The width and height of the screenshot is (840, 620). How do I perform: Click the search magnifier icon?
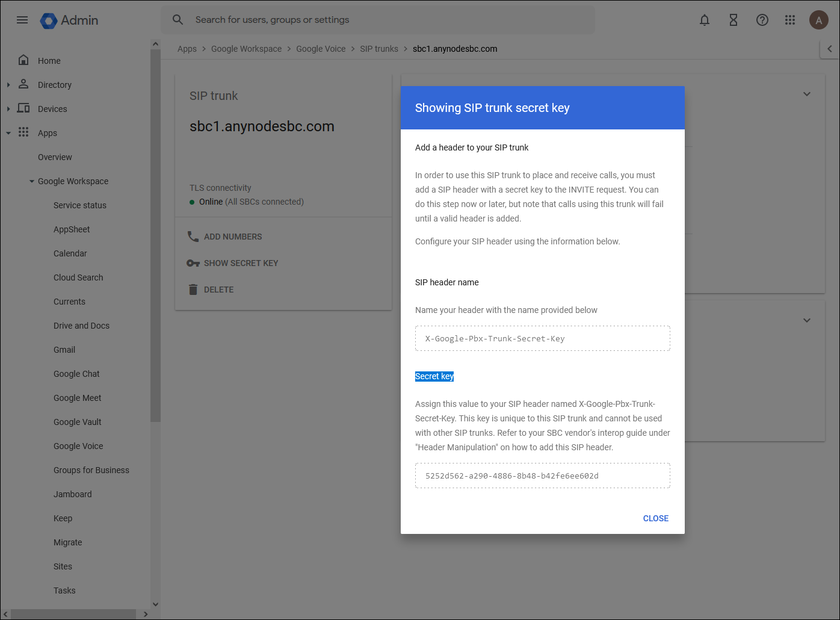178,20
